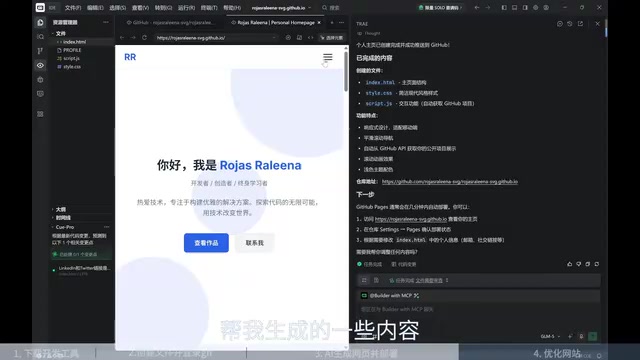Switch to the GitHub repository tab
Viewport: 640px width, 360px height.
coord(170,23)
